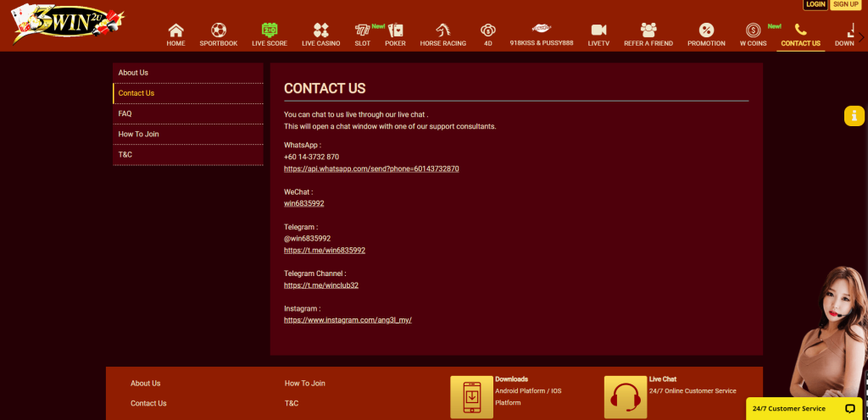Open the t.me/winclub32 channel link

321,285
